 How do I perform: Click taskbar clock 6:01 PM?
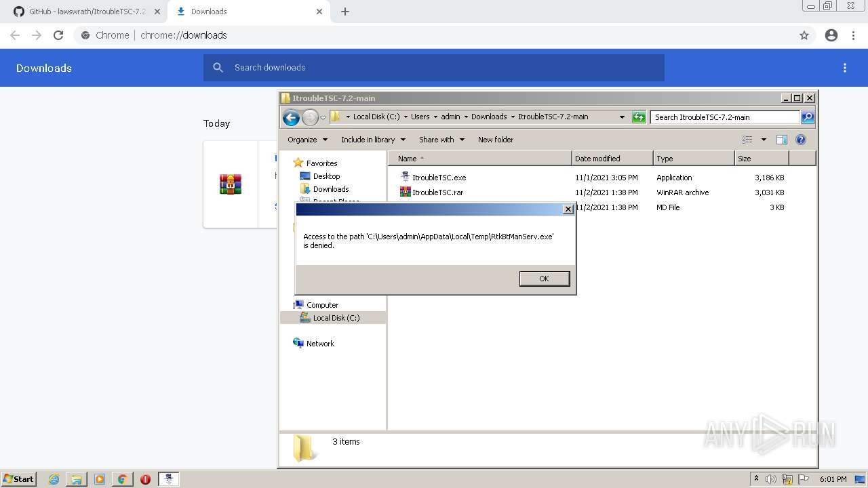pos(833,479)
